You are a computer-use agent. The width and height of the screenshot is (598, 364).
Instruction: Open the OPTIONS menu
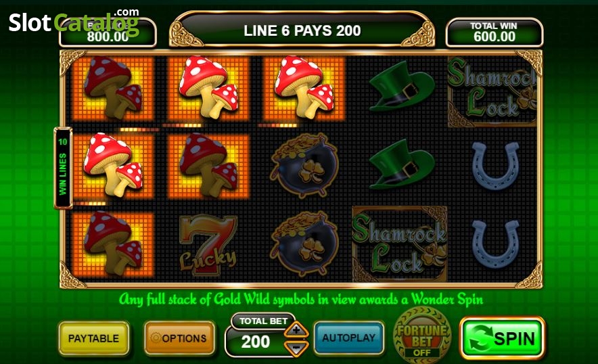(179, 338)
